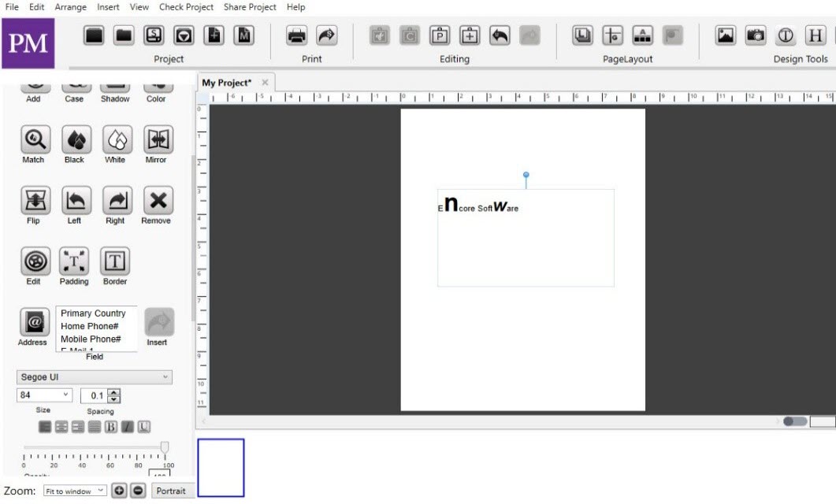Screen dimensions: 836x504
Task: Open the Arrange menu
Action: pos(70,7)
